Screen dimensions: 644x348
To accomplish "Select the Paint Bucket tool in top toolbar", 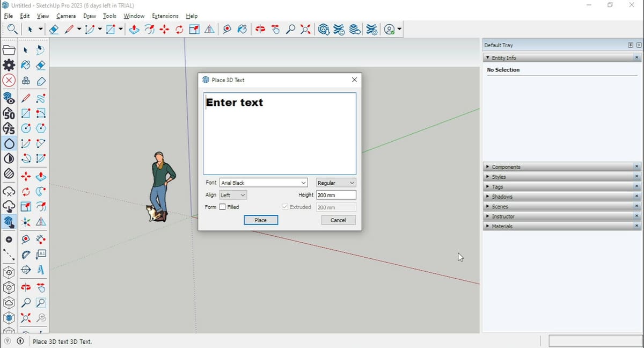I will pos(242,29).
